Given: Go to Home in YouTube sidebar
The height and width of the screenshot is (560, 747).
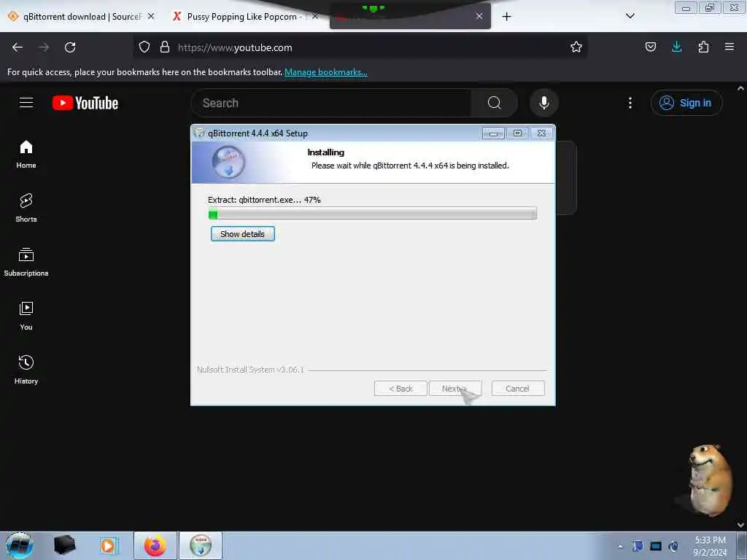Looking at the screenshot, I should click(26, 155).
